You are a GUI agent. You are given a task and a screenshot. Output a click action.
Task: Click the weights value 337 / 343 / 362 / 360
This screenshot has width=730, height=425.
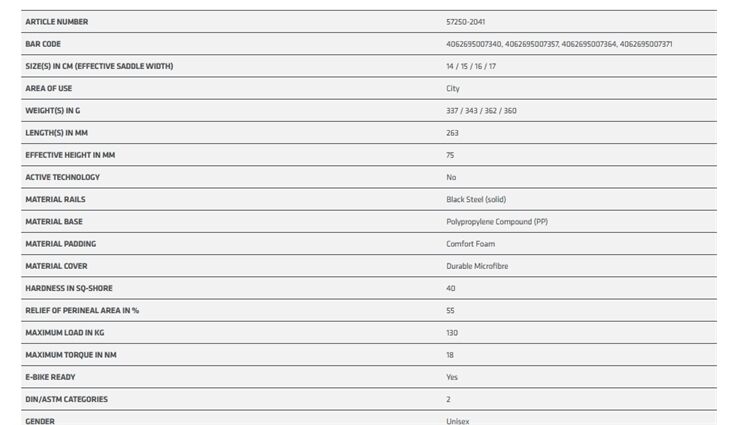[481, 111]
